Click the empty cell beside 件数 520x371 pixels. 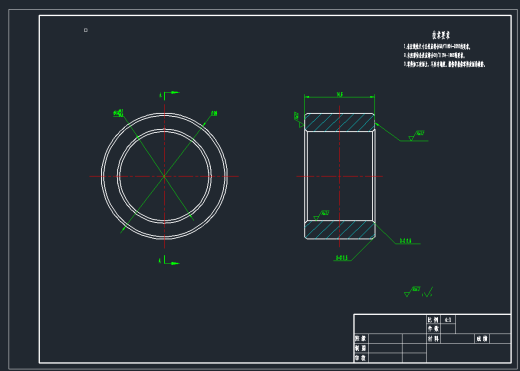(x=448, y=329)
